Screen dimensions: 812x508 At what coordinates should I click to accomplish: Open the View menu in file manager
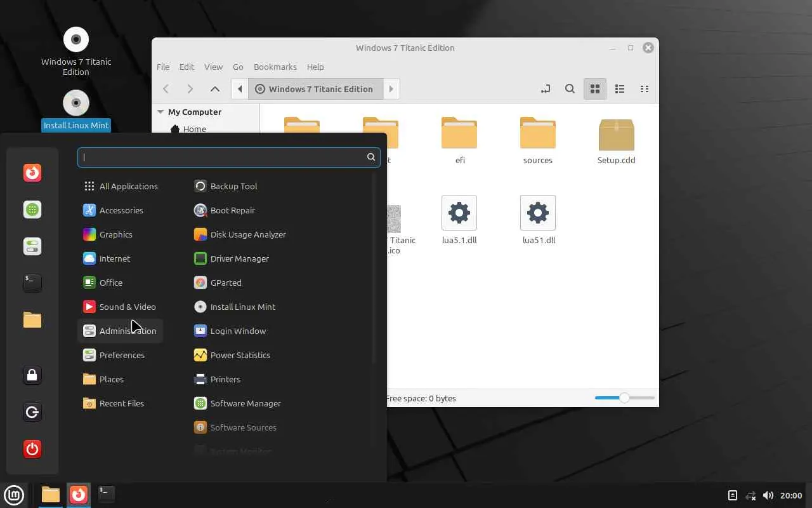tap(213, 67)
